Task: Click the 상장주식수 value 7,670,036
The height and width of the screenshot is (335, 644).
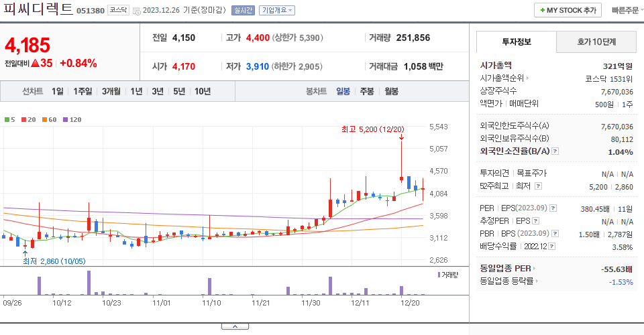Action: tap(617, 92)
